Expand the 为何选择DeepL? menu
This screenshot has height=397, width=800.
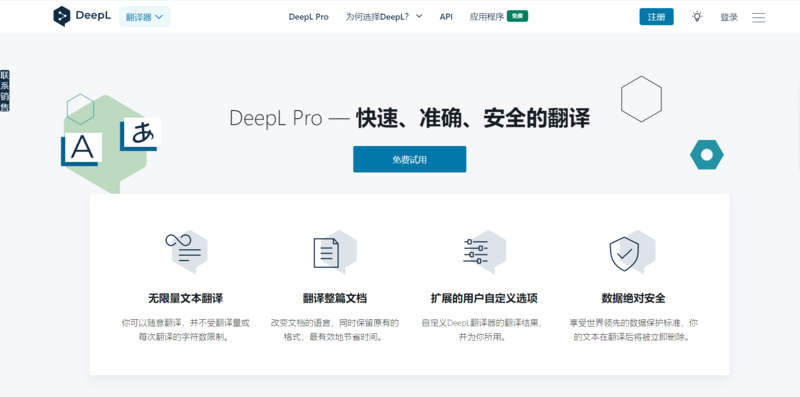384,16
